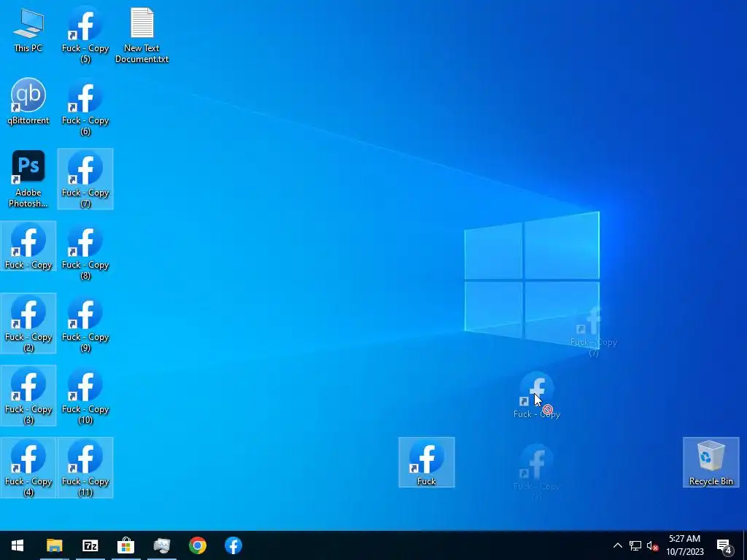The width and height of the screenshot is (747, 560).
Task: Select the New Text Document.txt file
Action: pos(142,35)
